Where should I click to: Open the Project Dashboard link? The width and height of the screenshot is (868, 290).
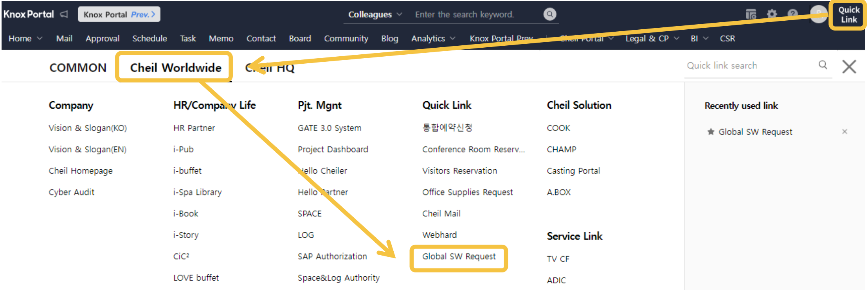point(333,150)
